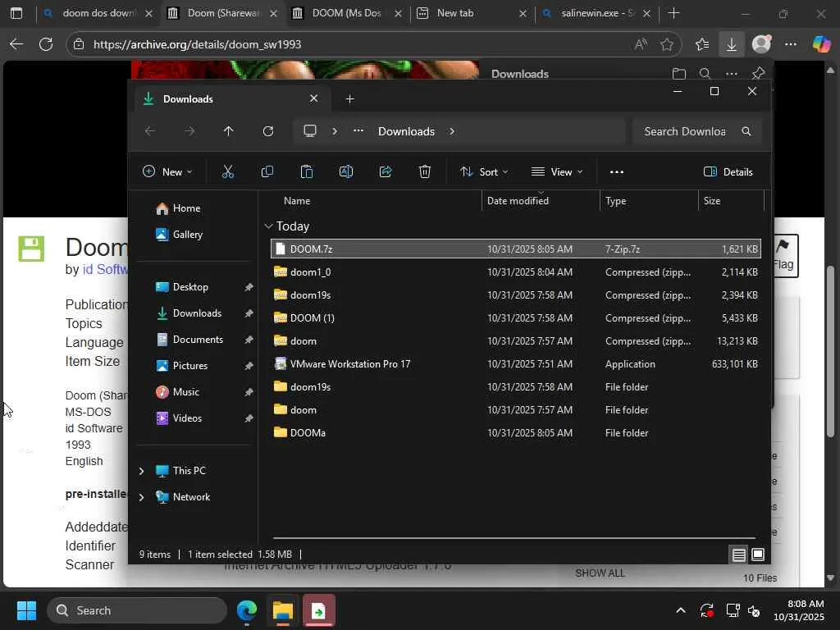Screen dimensions: 840x630
Task: Switch to 'salinewin.exe' browser tab
Action: click(597, 13)
